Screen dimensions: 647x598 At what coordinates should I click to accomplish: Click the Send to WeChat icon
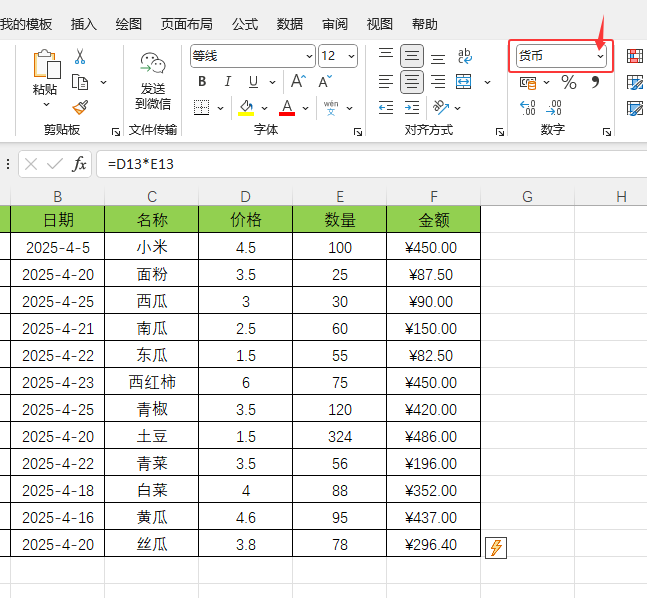click(x=153, y=64)
